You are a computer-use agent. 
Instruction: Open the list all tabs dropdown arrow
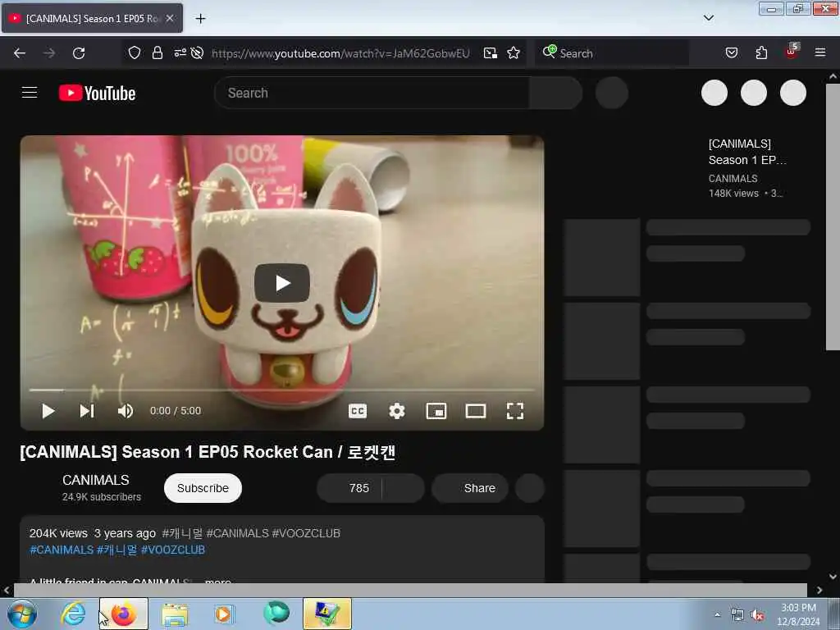pyautogui.click(x=708, y=18)
